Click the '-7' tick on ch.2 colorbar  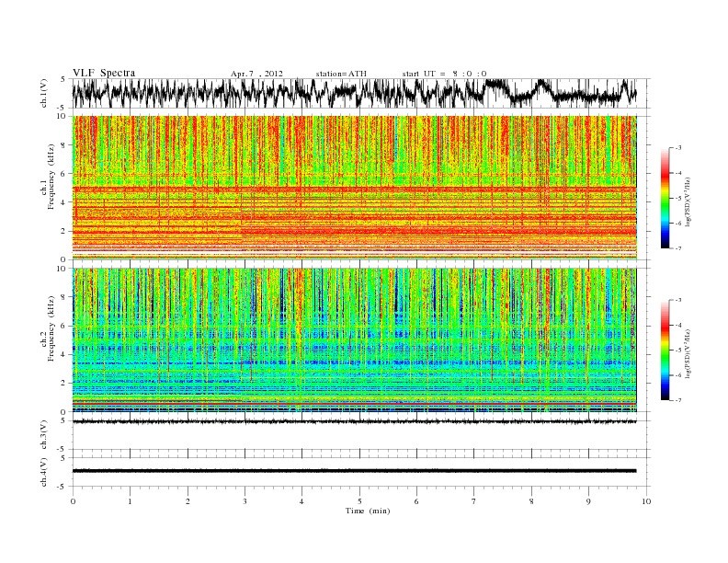click(x=678, y=400)
